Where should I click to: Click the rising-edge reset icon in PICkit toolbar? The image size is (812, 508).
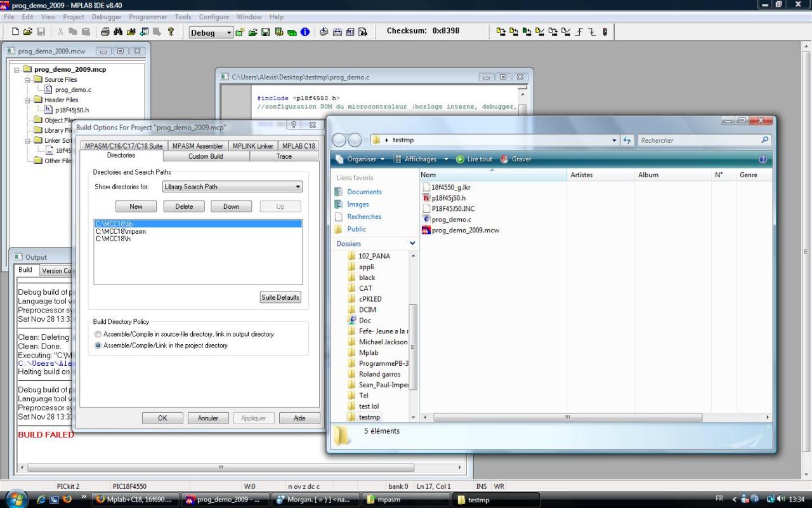point(580,31)
